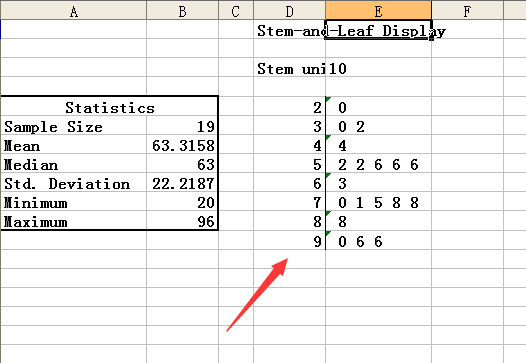Click the stem 5 cell
The width and height of the screenshot is (526, 363).
click(290, 164)
